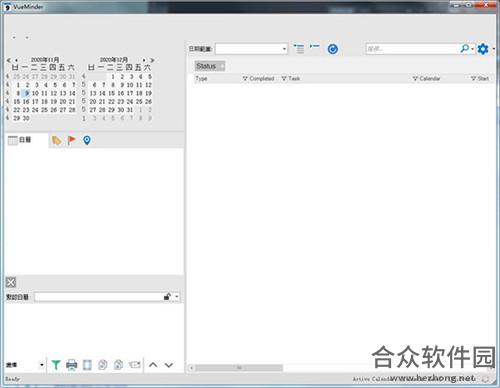Open the blue gear settings icon
Screen dimensions: 500x388
pos(483,49)
